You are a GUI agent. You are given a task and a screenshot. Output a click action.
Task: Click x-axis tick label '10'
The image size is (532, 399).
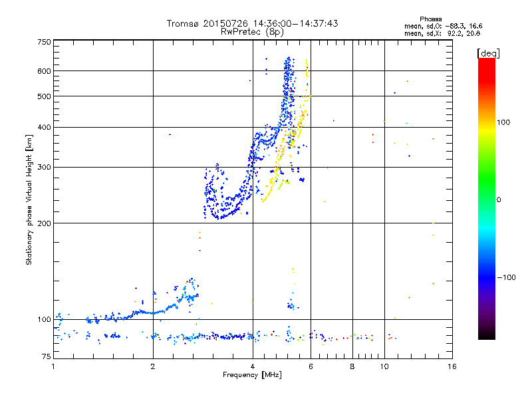point(384,366)
